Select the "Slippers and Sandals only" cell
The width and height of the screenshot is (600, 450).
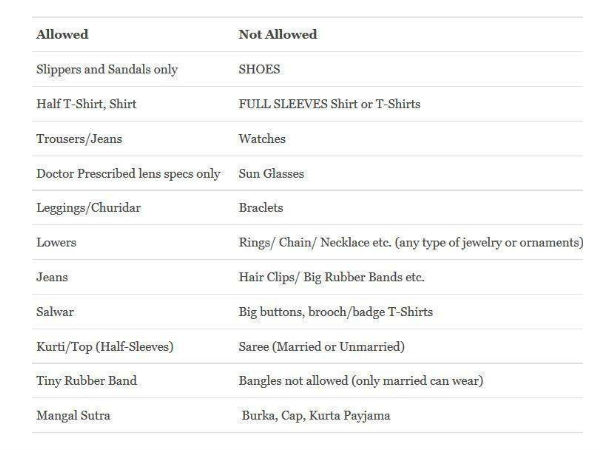click(106, 70)
